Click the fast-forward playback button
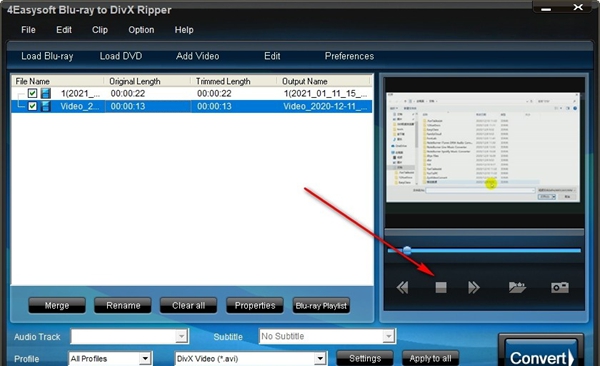 (x=474, y=287)
